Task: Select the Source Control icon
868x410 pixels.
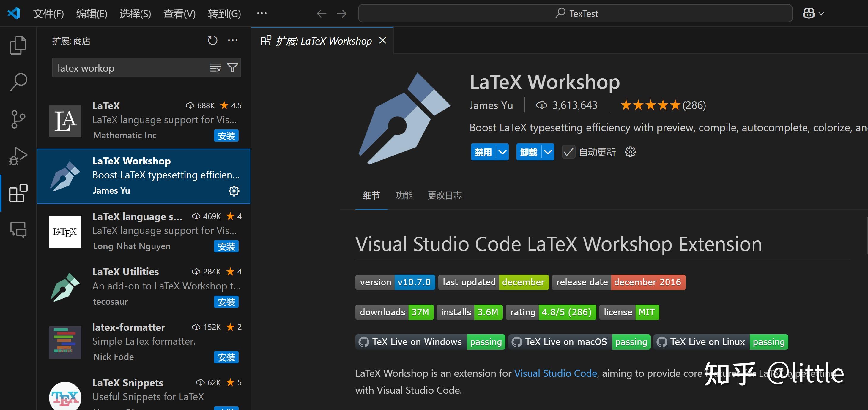Action: (18, 119)
